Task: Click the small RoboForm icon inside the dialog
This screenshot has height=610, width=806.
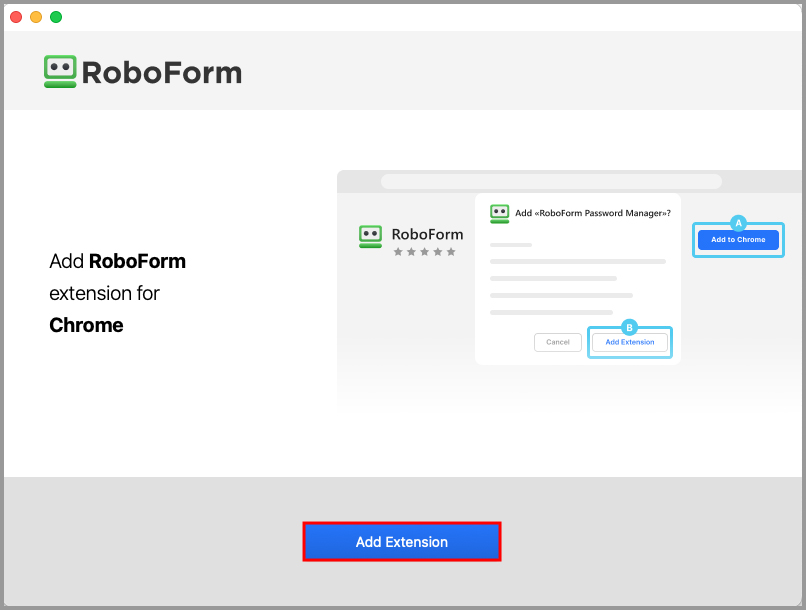Action: [x=500, y=212]
